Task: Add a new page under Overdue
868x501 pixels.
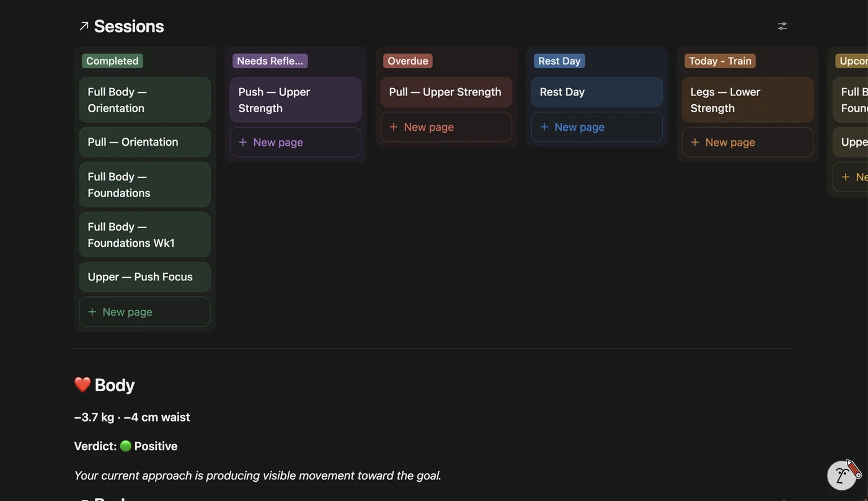Action: coord(446,127)
